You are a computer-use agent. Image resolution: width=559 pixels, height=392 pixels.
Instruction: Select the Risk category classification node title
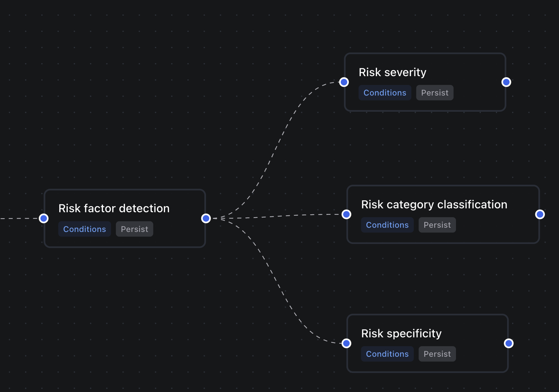(434, 204)
